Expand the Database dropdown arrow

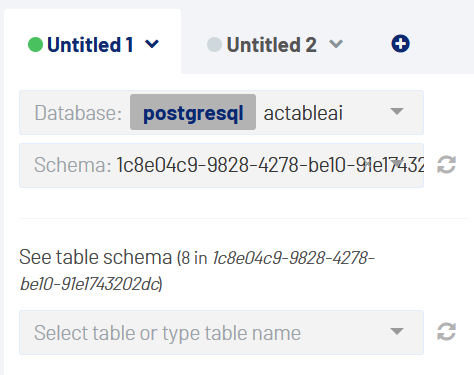coord(397,111)
